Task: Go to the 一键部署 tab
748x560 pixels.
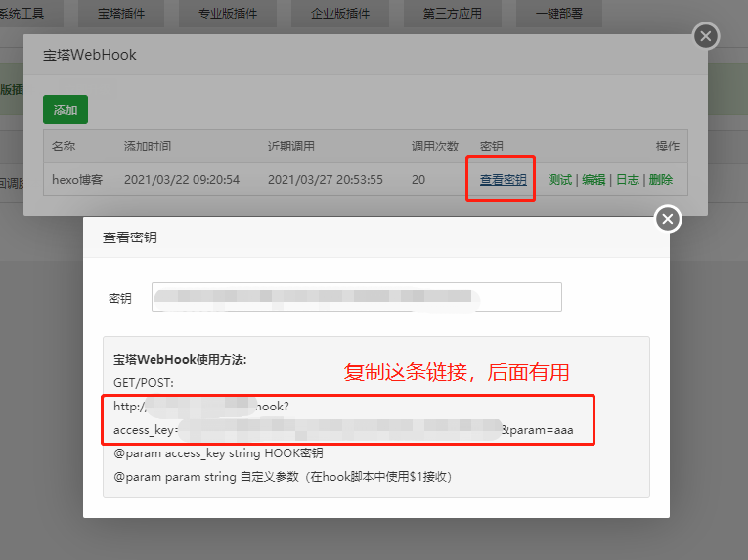Action: 561,14
